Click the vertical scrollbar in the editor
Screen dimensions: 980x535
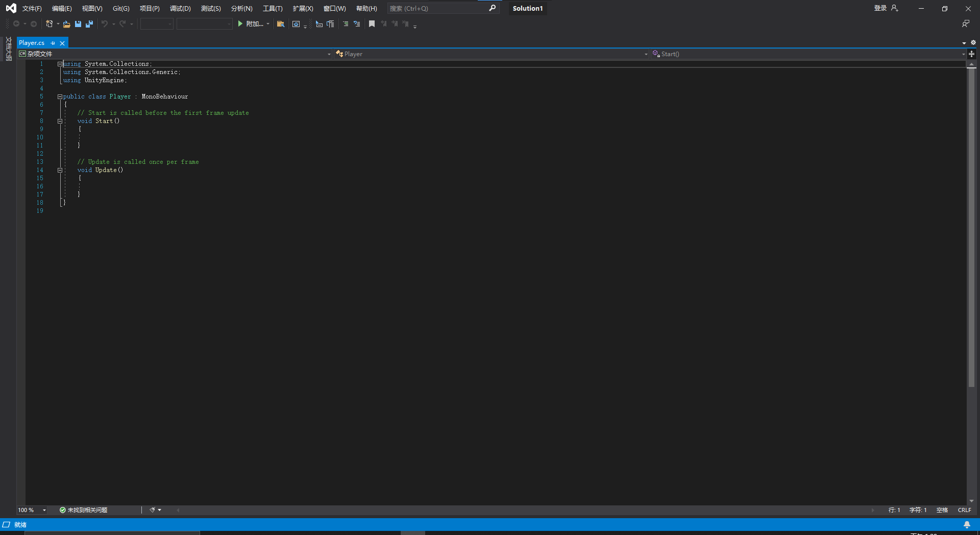click(x=971, y=230)
